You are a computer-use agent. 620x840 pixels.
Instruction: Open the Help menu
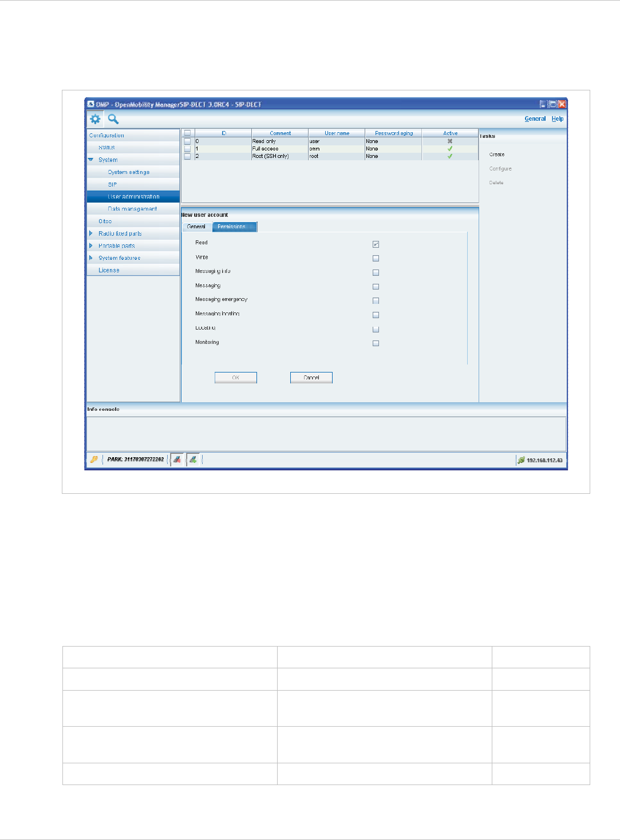558,118
